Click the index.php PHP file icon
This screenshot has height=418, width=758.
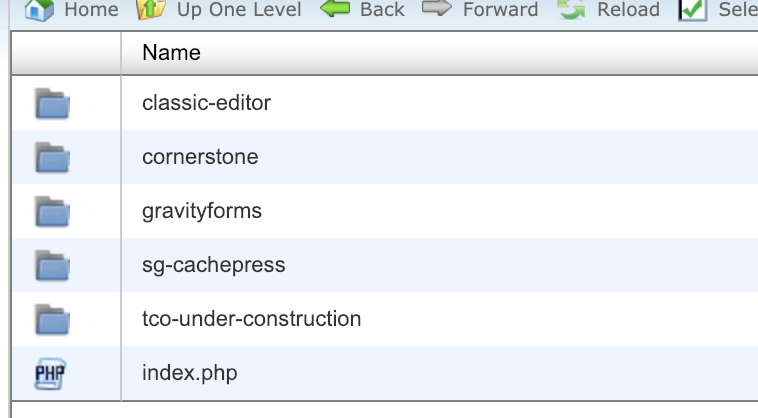pyautogui.click(x=52, y=374)
